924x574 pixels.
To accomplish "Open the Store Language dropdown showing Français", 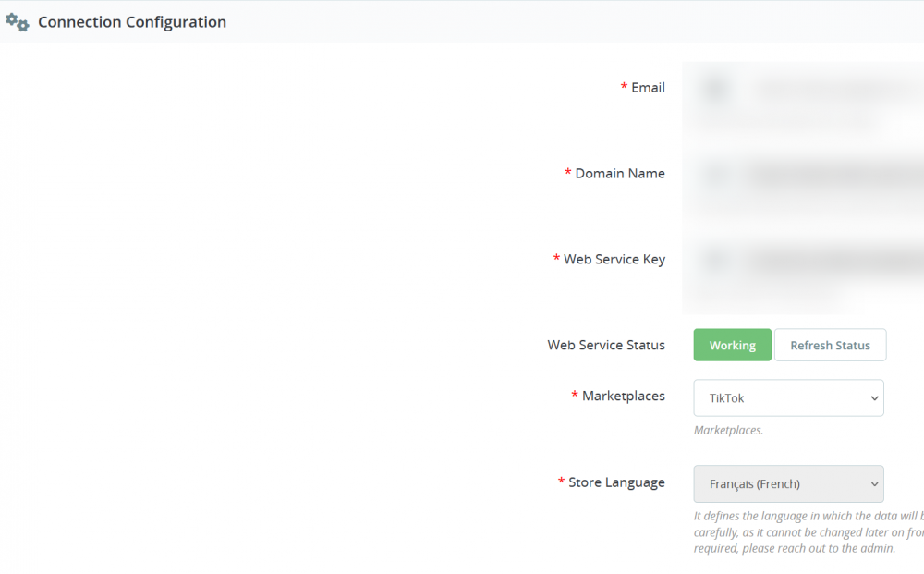I will pos(788,483).
